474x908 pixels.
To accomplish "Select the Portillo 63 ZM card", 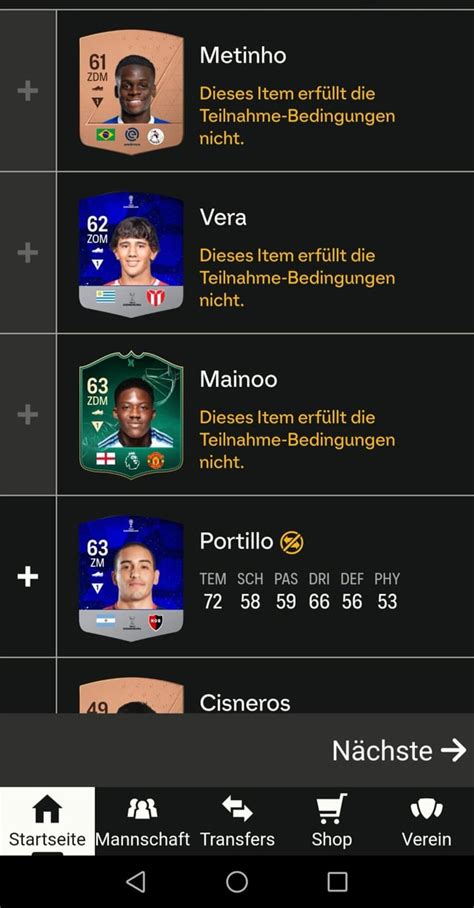I will point(131,578).
